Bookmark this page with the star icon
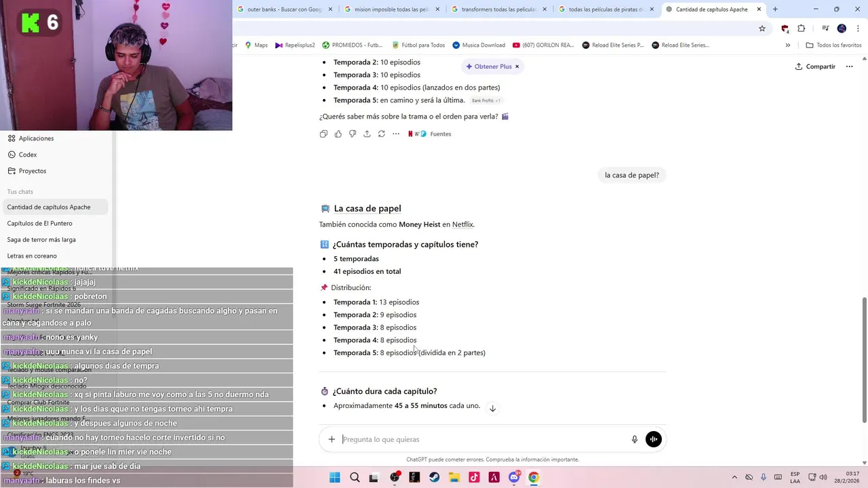The width and height of the screenshot is (868, 488). [x=762, y=28]
